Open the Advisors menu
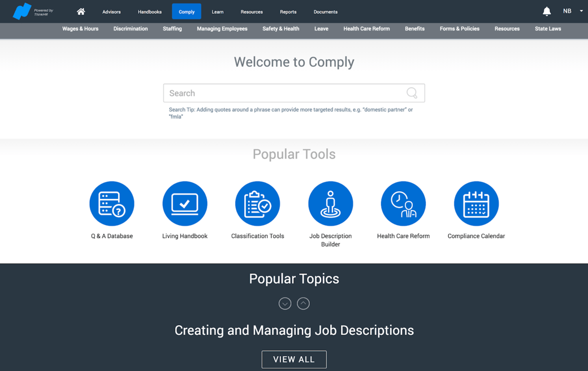Viewport: 588px width, 371px height. click(x=111, y=12)
